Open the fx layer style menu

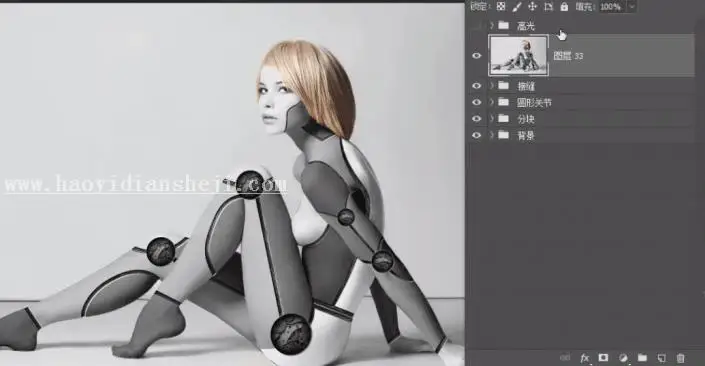[x=585, y=358]
